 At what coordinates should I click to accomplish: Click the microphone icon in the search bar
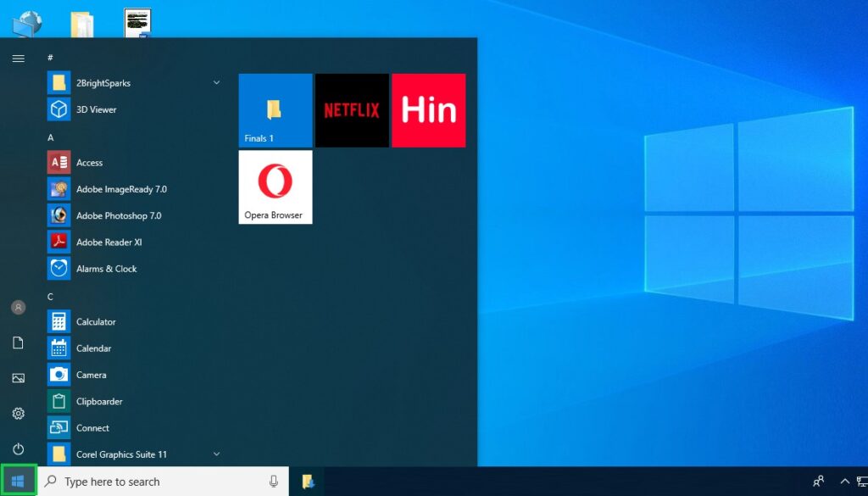coord(274,481)
